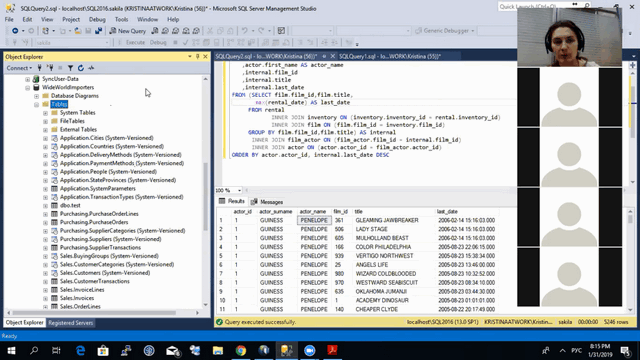Image resolution: width=640 pixels, height=360 pixels.
Task: Select the PENELOPE cell in row 1
Action: 314,220
